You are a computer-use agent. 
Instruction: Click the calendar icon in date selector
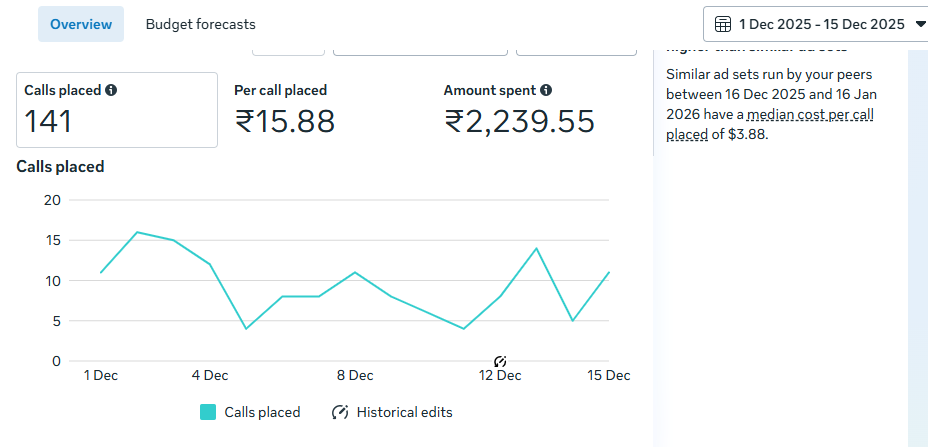pos(723,24)
